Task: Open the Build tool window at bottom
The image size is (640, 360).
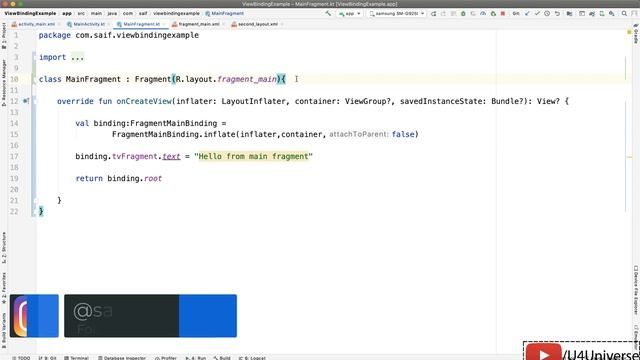Action: click(x=222, y=358)
